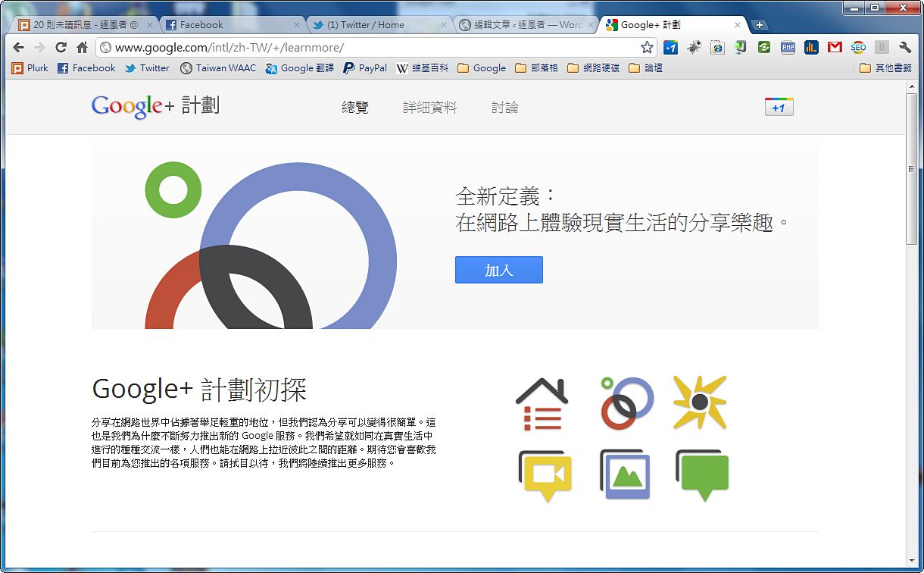Bookmark page with the star icon
Image resolution: width=924 pixels, height=573 pixels.
point(647,48)
